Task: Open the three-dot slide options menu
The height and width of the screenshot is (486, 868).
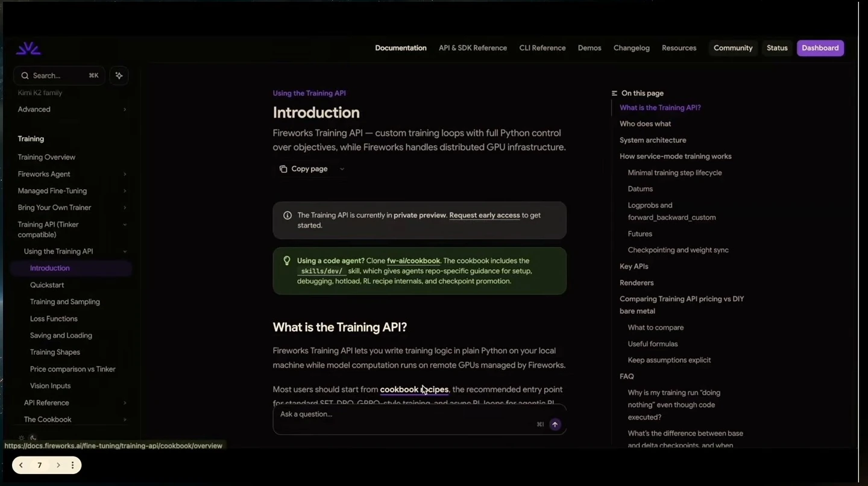Action: click(72, 466)
